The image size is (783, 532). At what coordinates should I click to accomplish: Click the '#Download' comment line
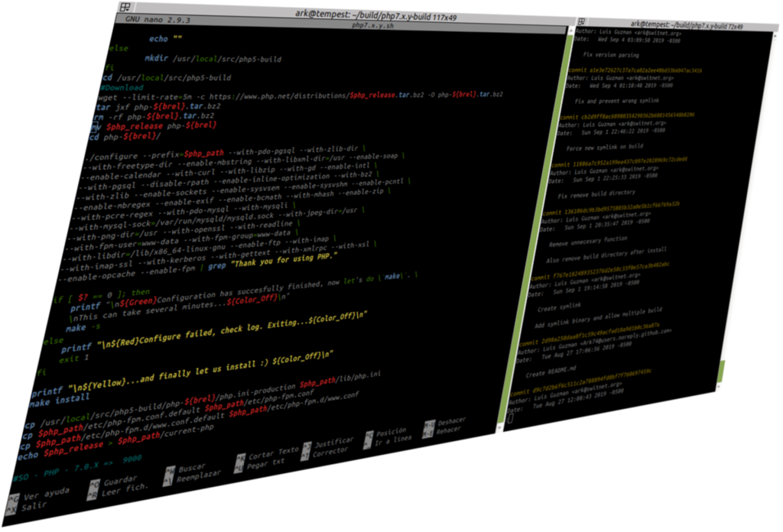coord(122,87)
